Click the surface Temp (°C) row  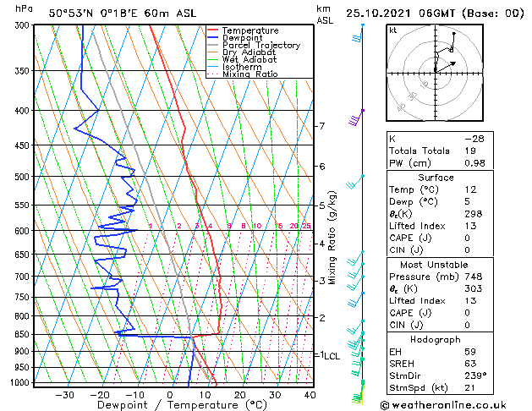coord(440,189)
